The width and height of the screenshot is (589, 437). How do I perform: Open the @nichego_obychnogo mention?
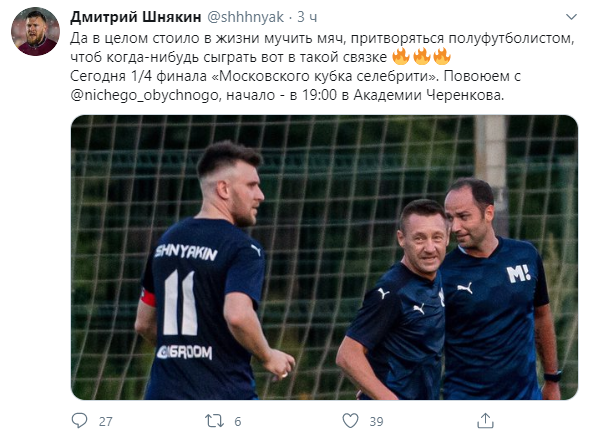(x=144, y=95)
